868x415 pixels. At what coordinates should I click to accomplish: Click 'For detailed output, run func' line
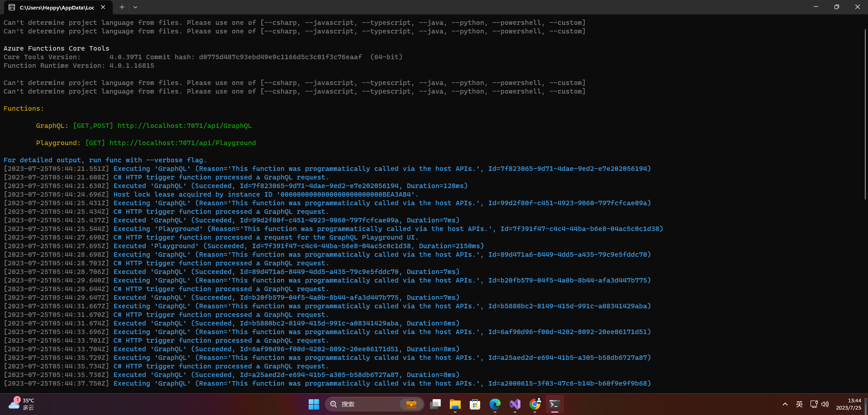[x=105, y=160]
